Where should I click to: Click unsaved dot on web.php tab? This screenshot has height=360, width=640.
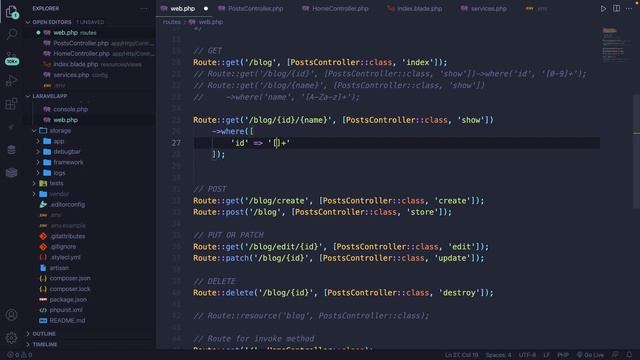206,9
